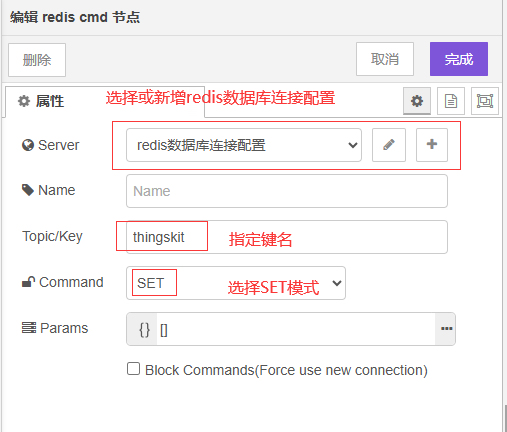The image size is (507, 432).
Task: Focus the Name input field
Action: 287,191
